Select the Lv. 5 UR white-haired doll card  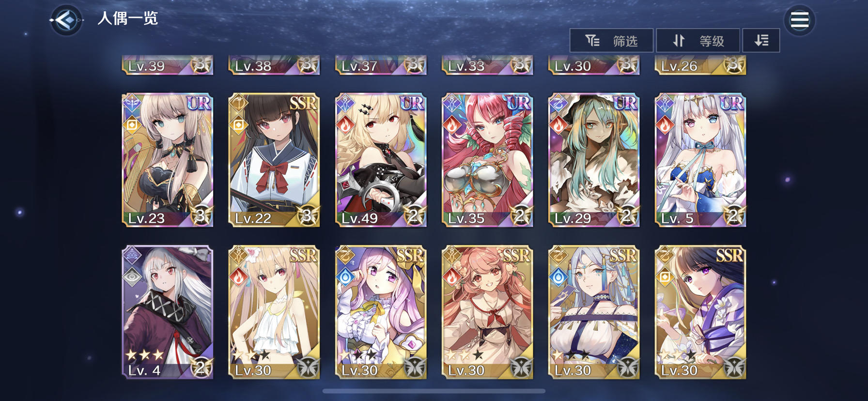[x=700, y=160]
